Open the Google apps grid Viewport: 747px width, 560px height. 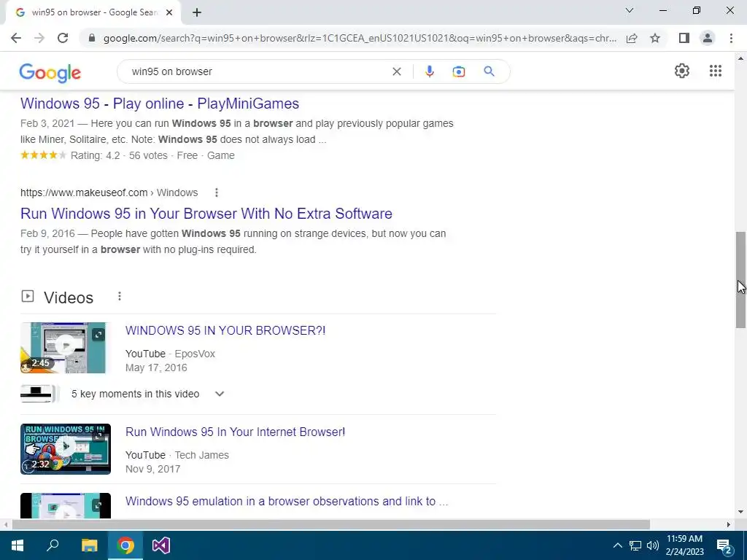[716, 71]
